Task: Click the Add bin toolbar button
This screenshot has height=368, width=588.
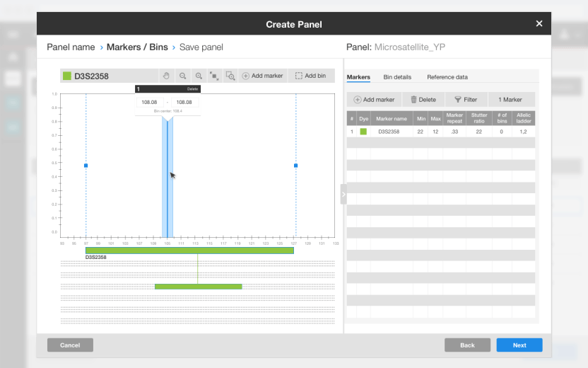Action: [x=311, y=76]
